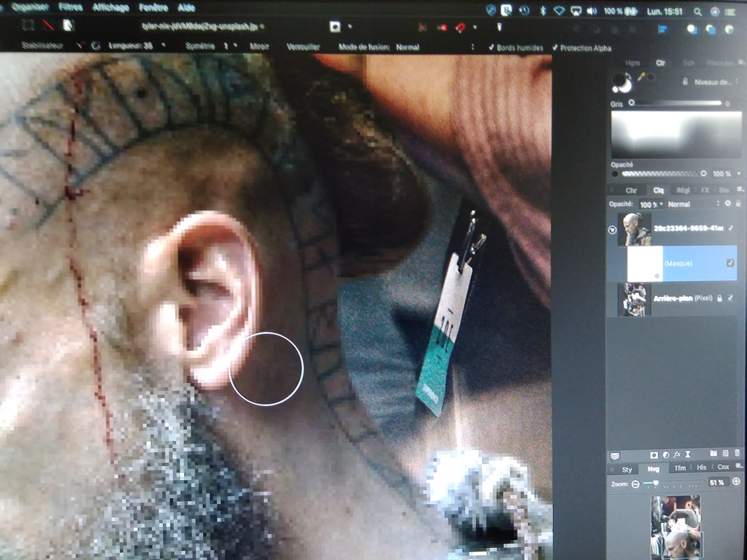Click the Time Machine menu bar icon
This screenshot has height=560, width=747.
click(x=524, y=10)
